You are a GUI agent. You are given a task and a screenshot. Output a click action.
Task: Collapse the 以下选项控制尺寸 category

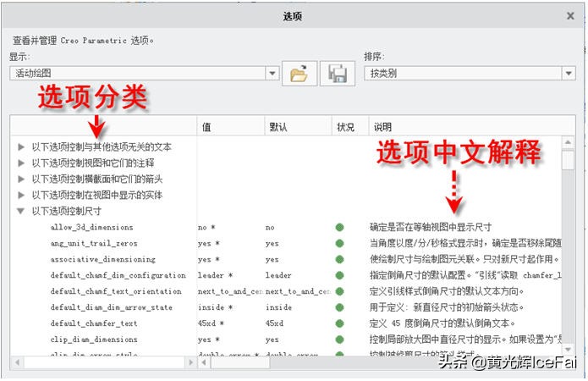(21, 211)
